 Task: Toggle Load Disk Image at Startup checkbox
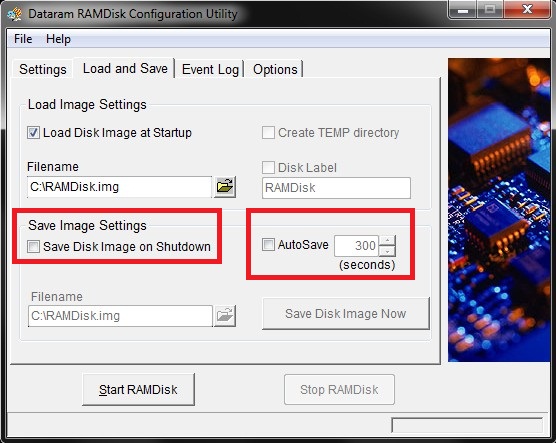[x=33, y=133]
